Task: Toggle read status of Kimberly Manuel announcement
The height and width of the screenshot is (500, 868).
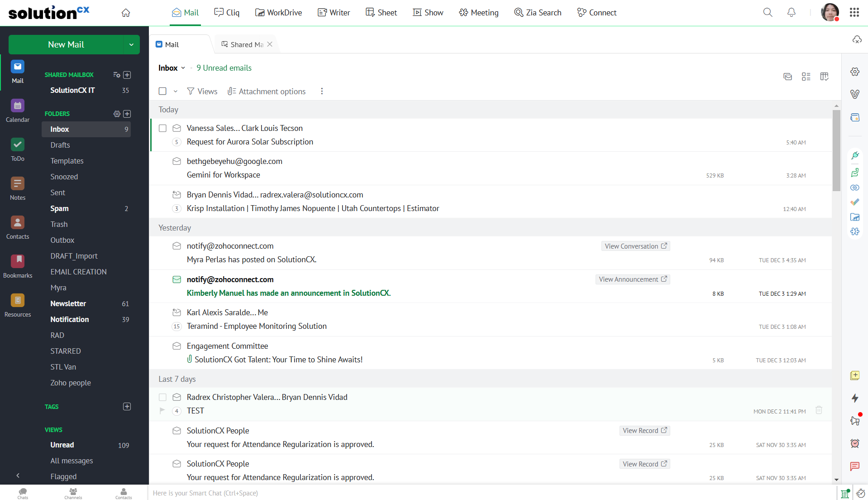Action: 176,279
